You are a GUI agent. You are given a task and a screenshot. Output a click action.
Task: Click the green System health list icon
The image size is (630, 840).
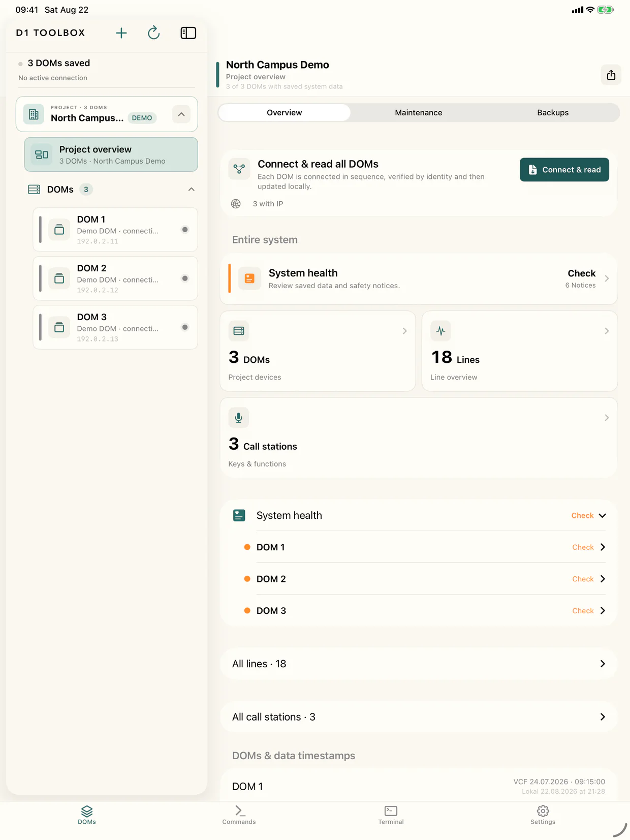coord(239,515)
